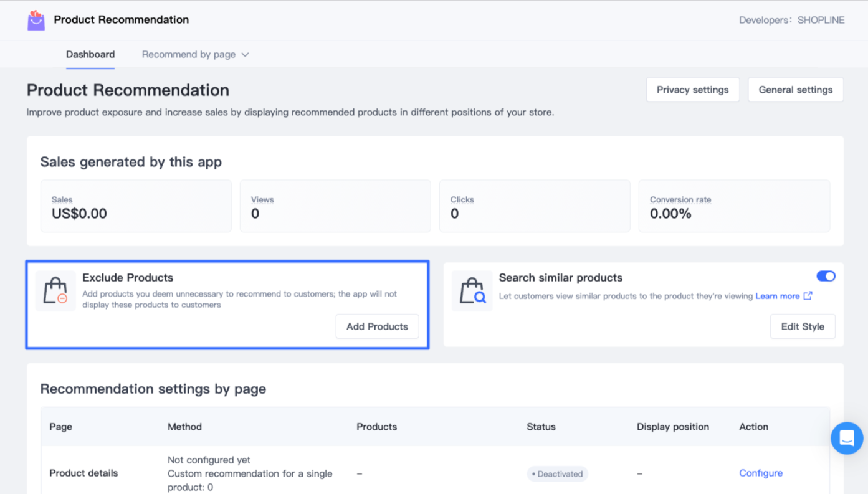Click the Clicks stat card
868x494 pixels.
tap(535, 206)
